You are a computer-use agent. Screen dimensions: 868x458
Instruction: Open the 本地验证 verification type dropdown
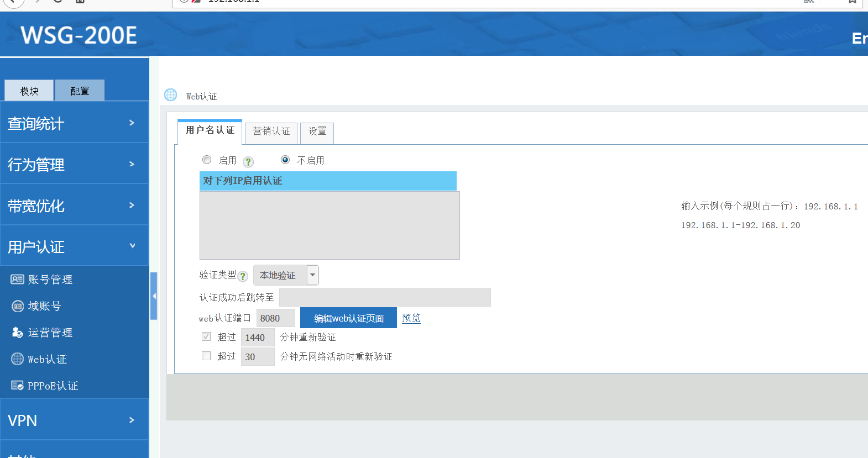pyautogui.click(x=312, y=275)
